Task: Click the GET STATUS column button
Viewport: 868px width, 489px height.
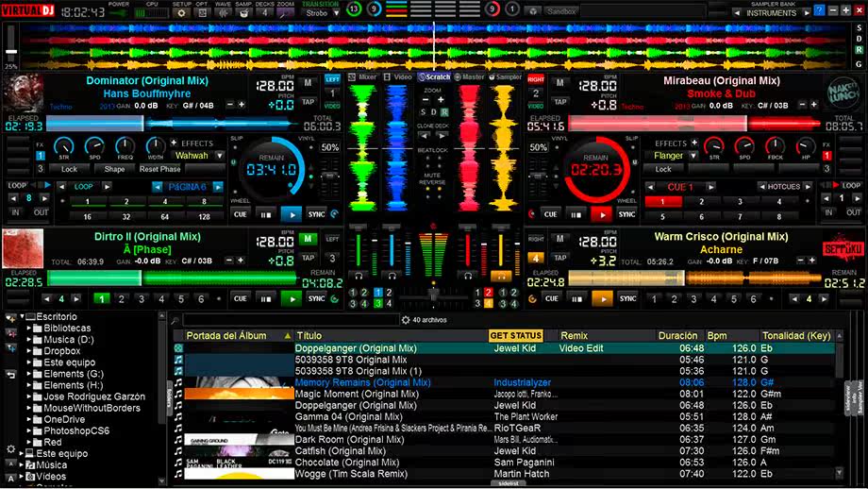Action: click(515, 336)
